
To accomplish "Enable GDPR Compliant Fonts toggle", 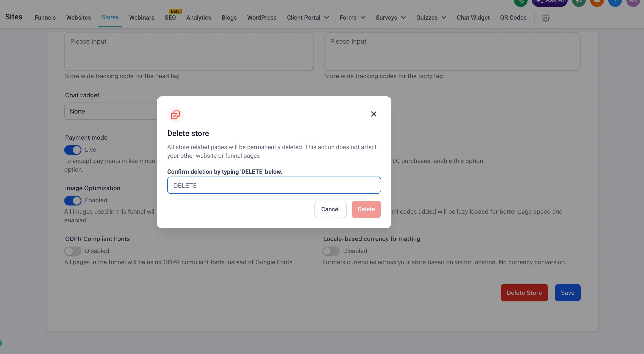I will pyautogui.click(x=73, y=251).
